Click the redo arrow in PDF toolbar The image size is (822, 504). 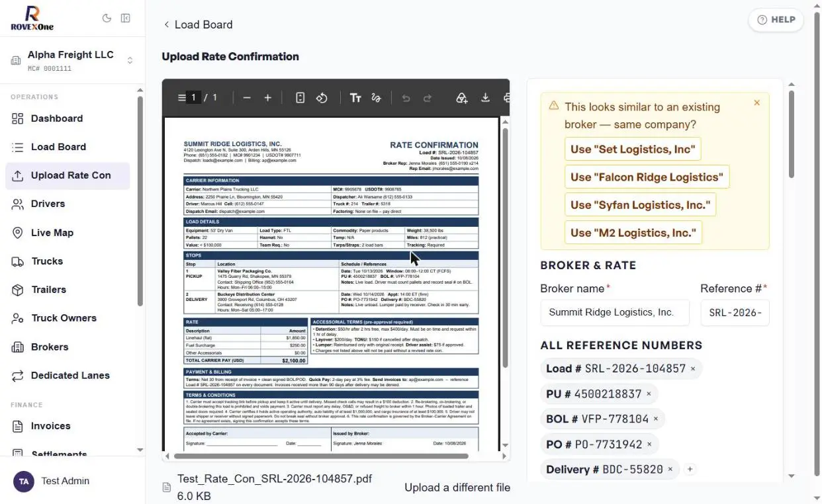pyautogui.click(x=428, y=98)
